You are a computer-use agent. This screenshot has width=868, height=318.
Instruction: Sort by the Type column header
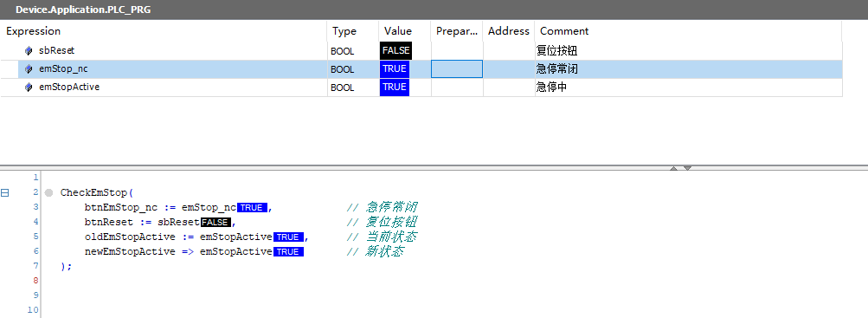(344, 31)
